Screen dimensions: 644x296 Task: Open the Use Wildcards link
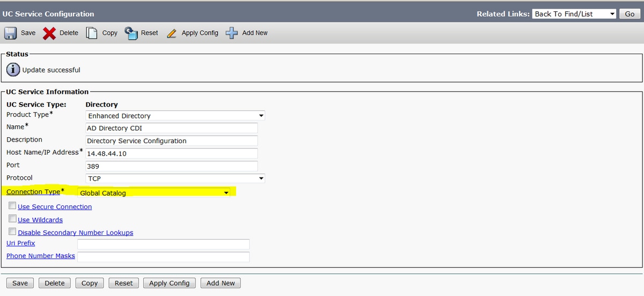(x=40, y=220)
